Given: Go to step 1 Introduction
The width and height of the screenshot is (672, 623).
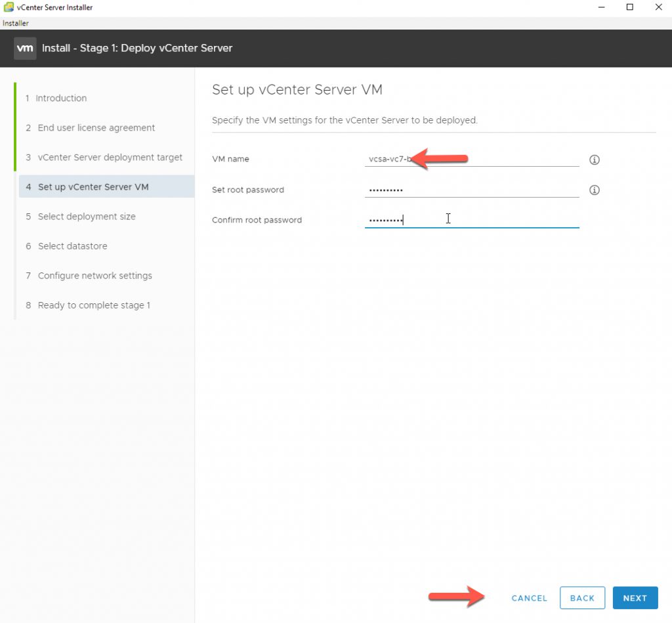Looking at the screenshot, I should tap(56, 98).
